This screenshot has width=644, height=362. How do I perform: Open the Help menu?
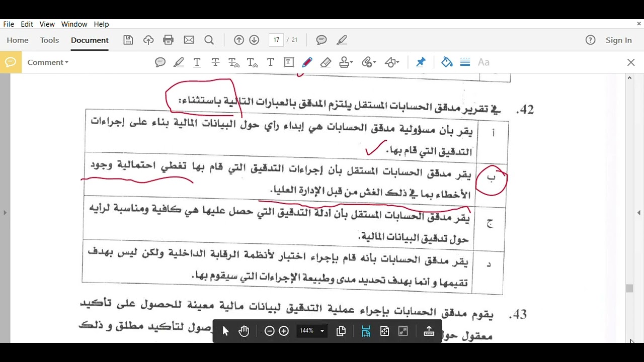tap(101, 24)
